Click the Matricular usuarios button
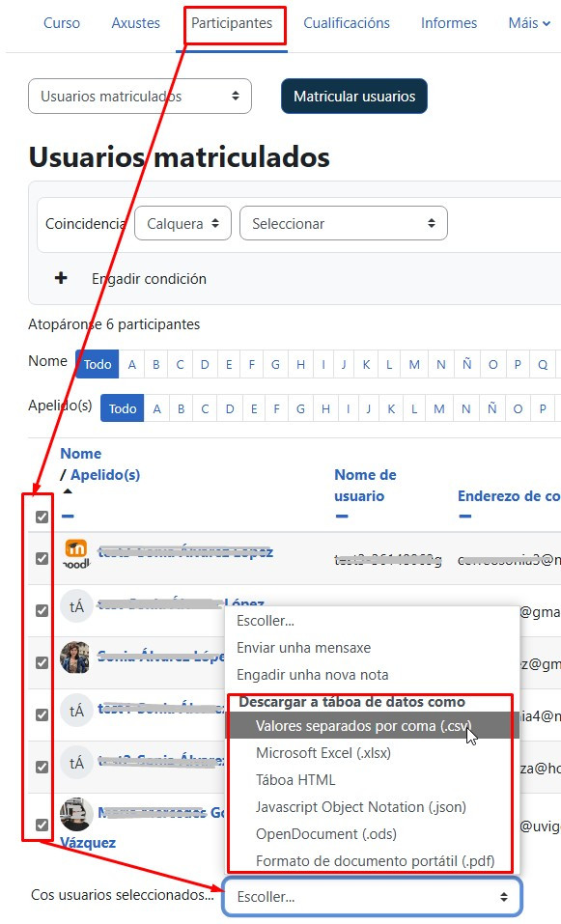The height and width of the screenshot is (924, 561). click(354, 96)
